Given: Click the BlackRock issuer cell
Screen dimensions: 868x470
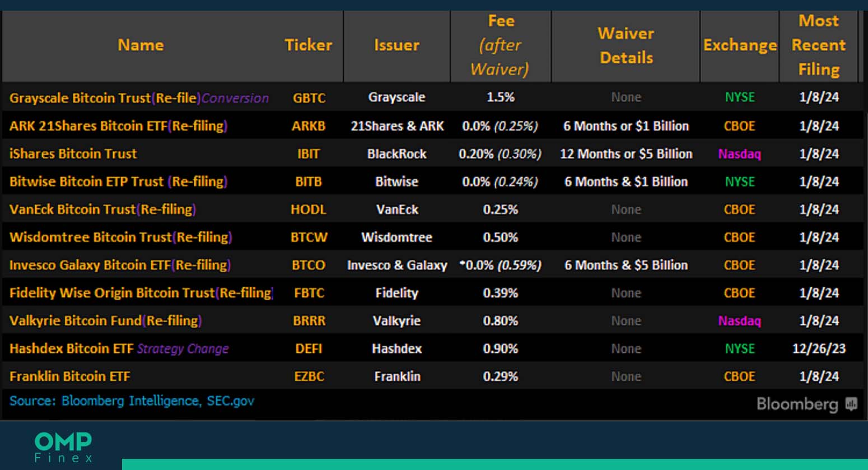Looking at the screenshot, I should [396, 153].
